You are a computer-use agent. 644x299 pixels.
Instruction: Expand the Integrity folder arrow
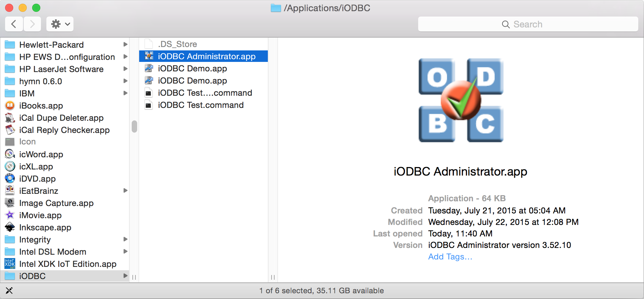(x=125, y=239)
